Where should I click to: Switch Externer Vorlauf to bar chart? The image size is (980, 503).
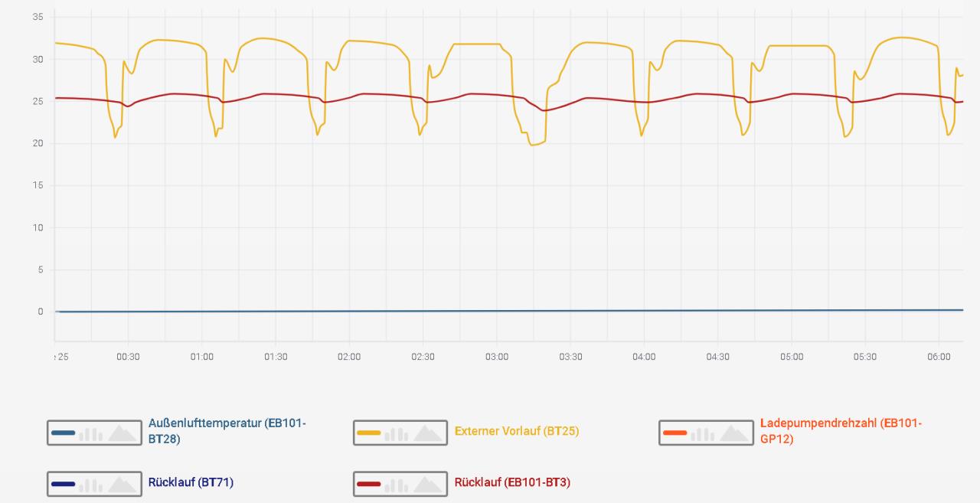click(x=397, y=434)
